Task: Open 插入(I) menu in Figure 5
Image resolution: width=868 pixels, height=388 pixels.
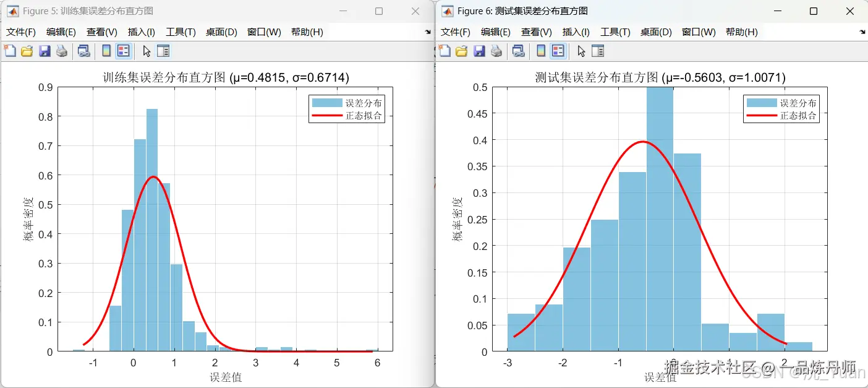Action: coord(142,32)
